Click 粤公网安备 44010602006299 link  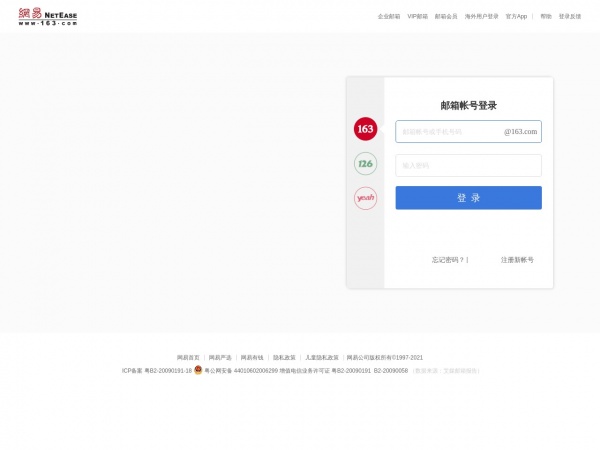pos(241,370)
